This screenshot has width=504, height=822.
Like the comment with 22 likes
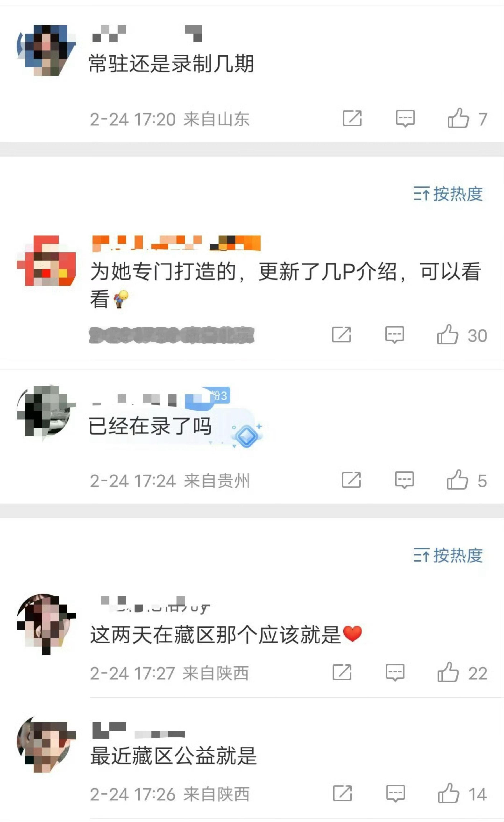click(x=448, y=673)
